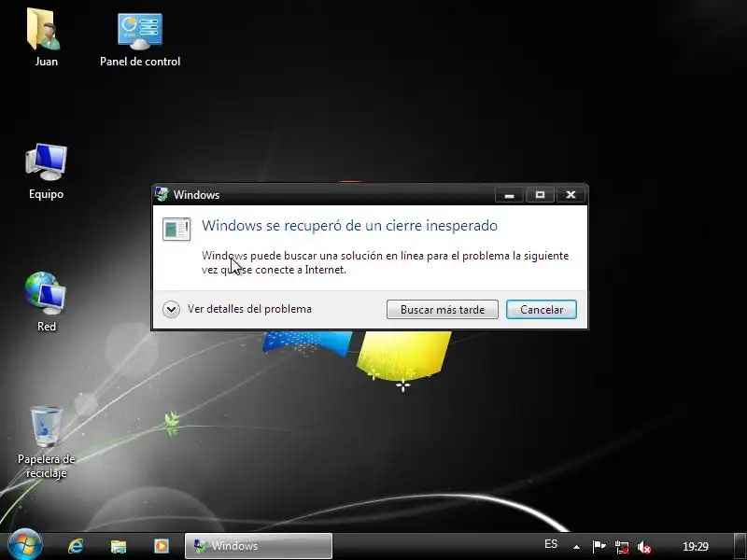747x560 pixels.
Task: Open the Papelera de reciclaje icon
Action: pos(46,441)
